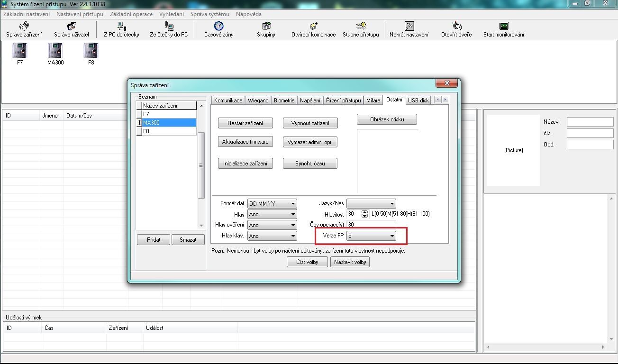Select MA300 row in device list
This screenshot has width=618, height=364.
(x=166, y=123)
